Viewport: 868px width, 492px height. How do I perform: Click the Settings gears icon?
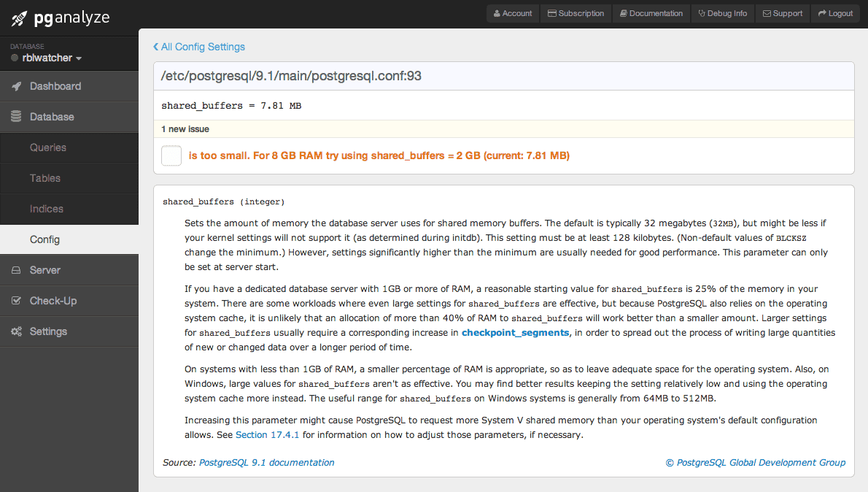pos(16,331)
